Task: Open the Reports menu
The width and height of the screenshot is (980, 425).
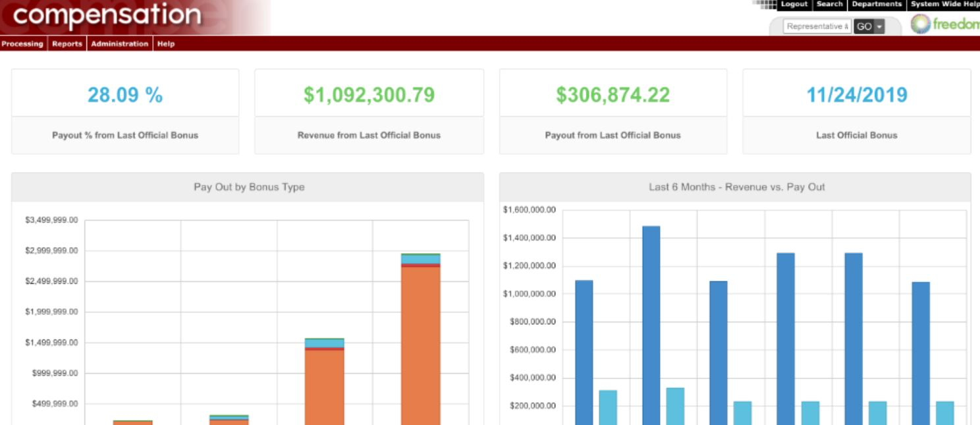Action: [x=67, y=44]
